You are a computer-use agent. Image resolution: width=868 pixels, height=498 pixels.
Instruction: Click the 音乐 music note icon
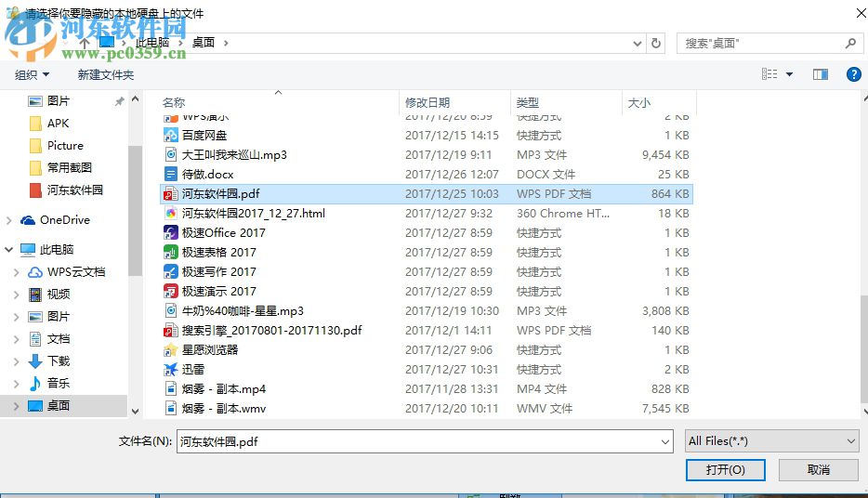[35, 383]
